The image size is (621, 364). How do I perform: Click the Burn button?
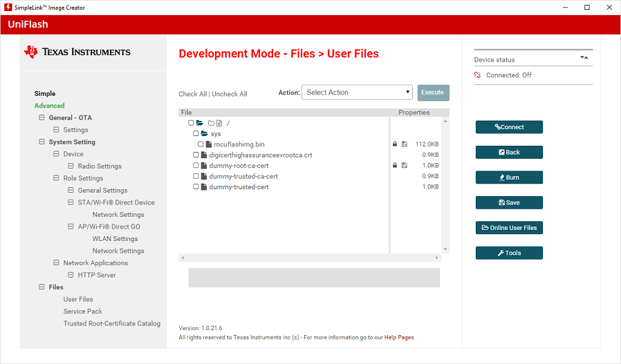[509, 178]
